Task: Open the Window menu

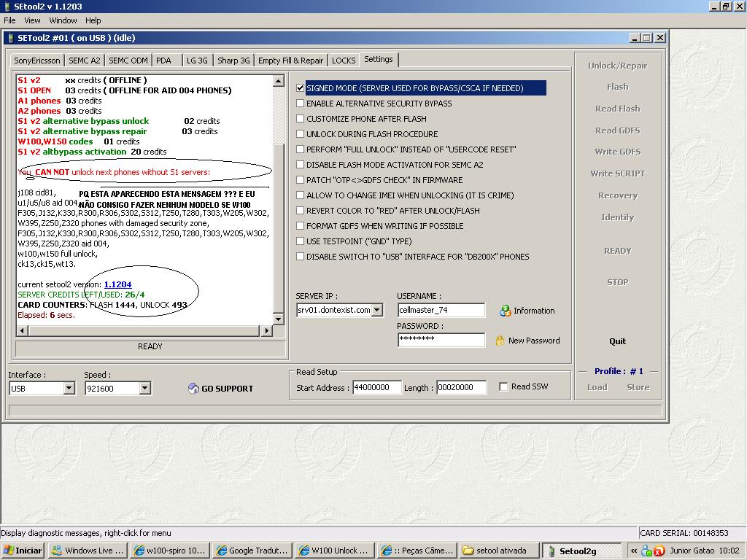Action: click(x=63, y=20)
